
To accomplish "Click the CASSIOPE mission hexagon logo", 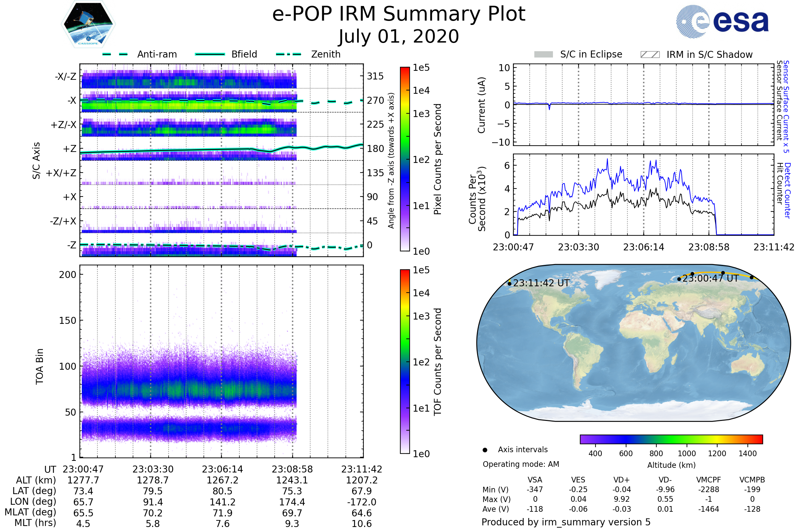I will [88, 24].
